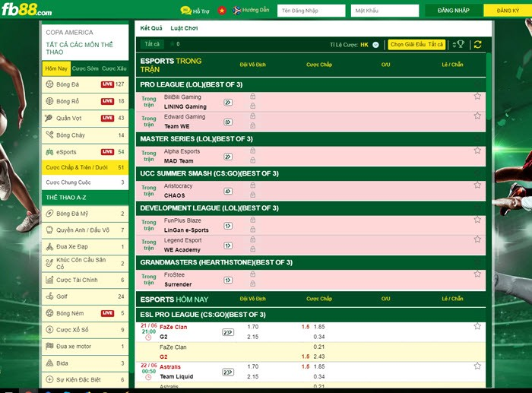Click the main odds panel vertical scrollbar

click(x=489, y=86)
